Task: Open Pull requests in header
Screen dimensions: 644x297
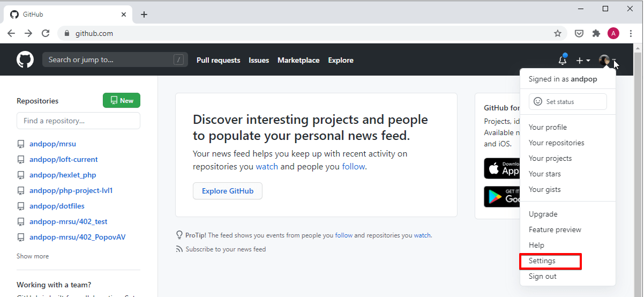Action: click(x=218, y=60)
